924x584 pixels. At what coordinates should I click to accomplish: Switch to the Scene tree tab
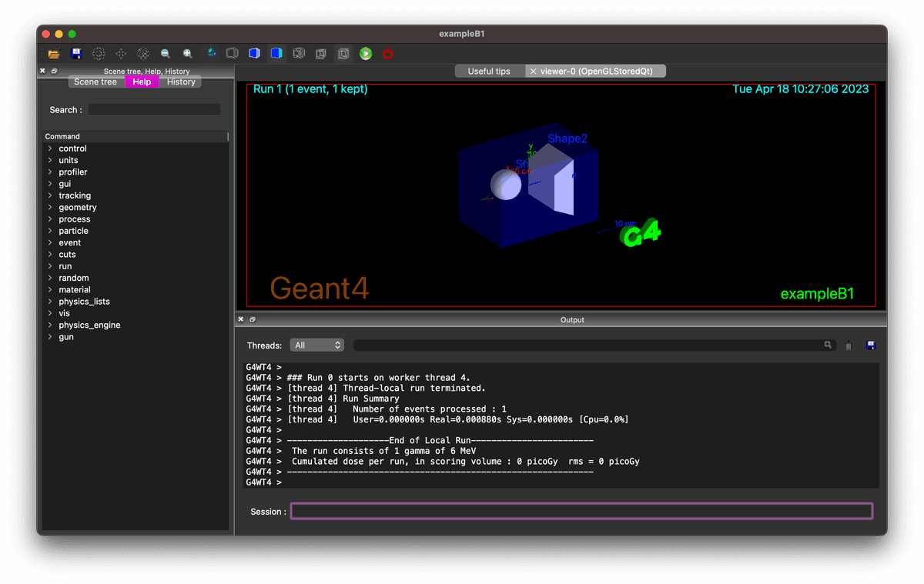click(95, 82)
